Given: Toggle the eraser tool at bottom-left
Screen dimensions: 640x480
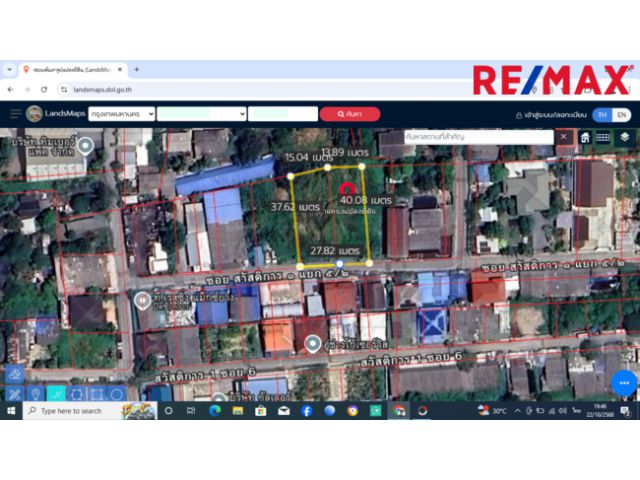Looking at the screenshot, I should 14,373.
